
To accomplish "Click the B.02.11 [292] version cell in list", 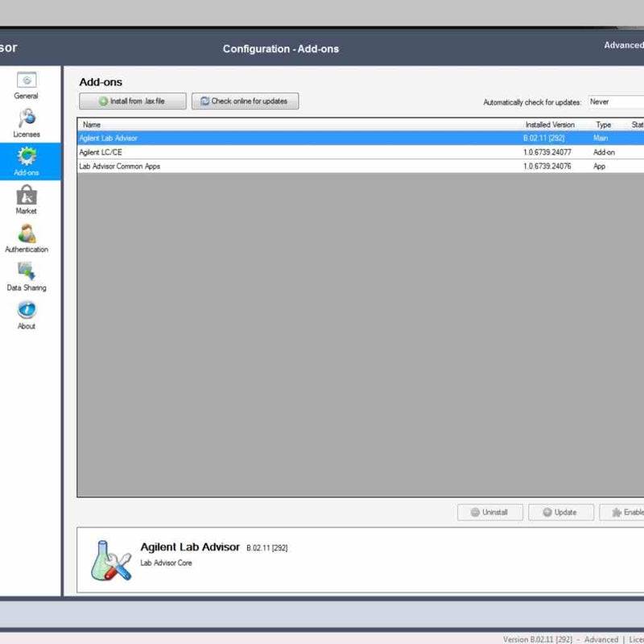I will 544,138.
